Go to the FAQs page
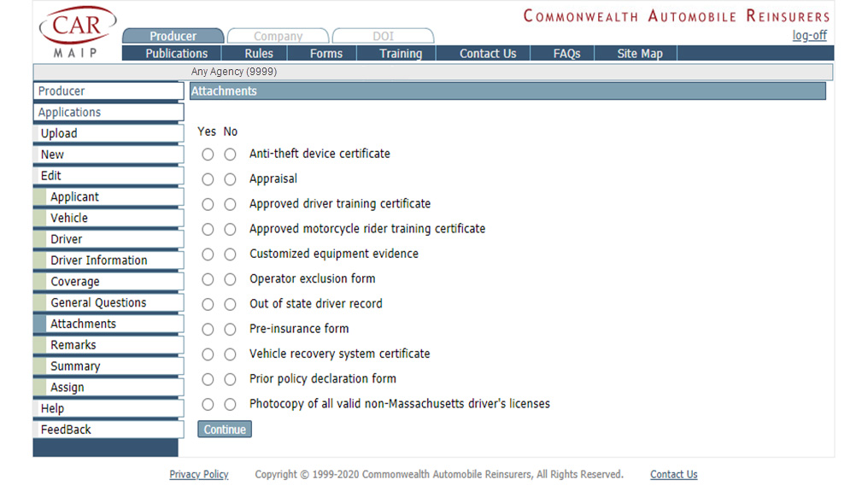The image size is (868, 503). pyautogui.click(x=566, y=54)
